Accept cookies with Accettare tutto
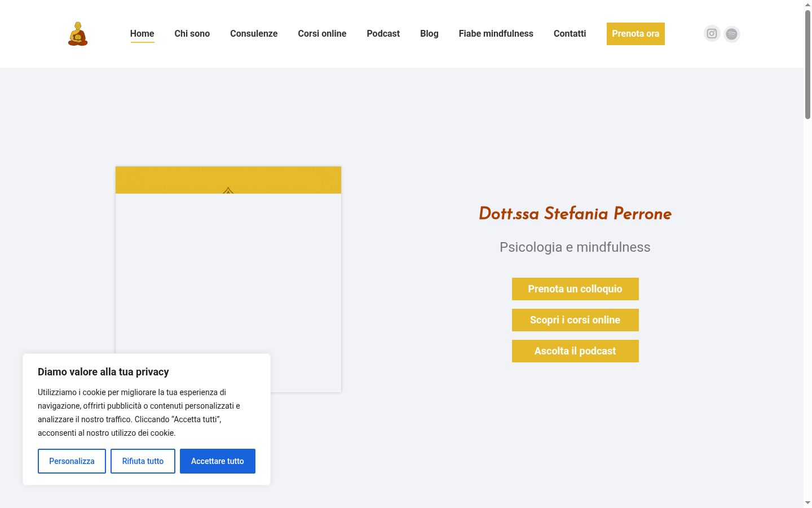This screenshot has height=508, width=812. click(x=218, y=461)
